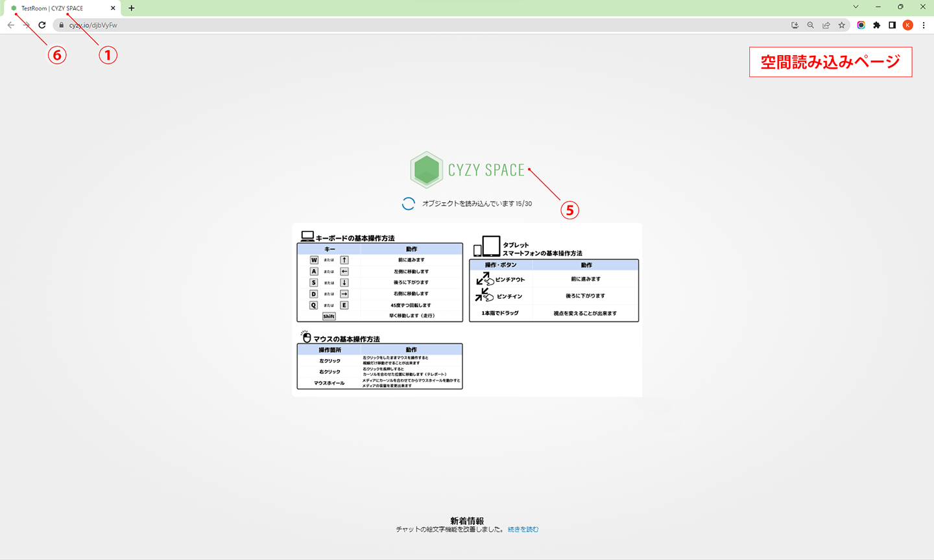The height and width of the screenshot is (560, 934).
Task: Open the profile avatar K
Action: click(908, 25)
